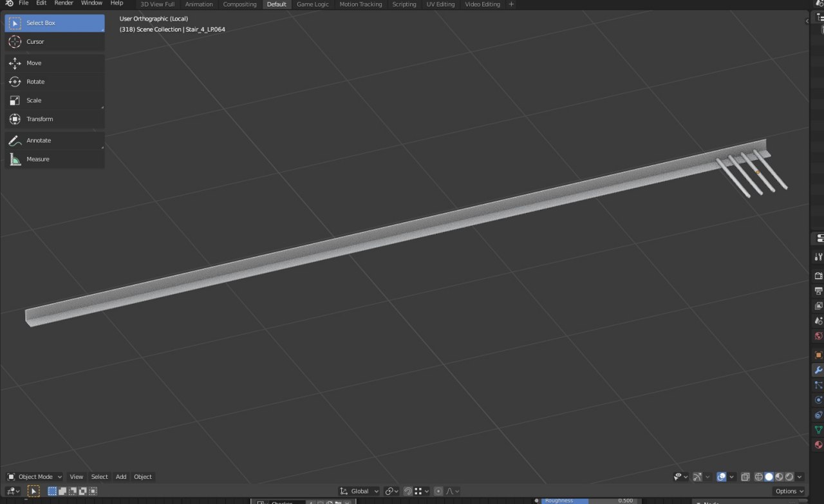824x504 pixels.
Task: Toggle proportional editing
Action: [438, 491]
